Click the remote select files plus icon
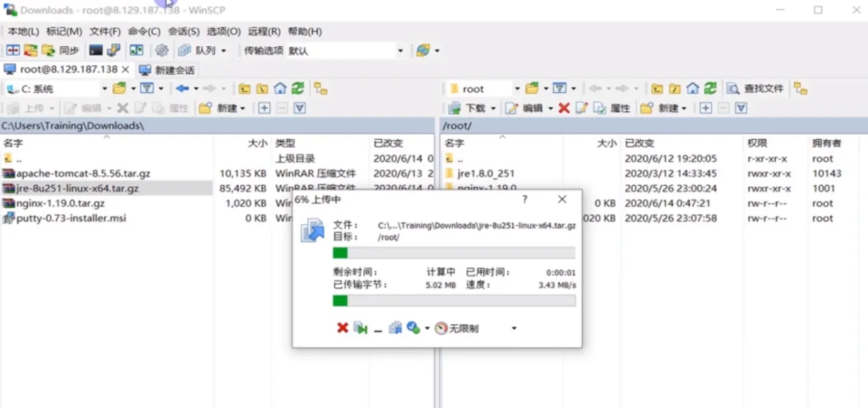Viewport: 868px width, 408px height. point(706,108)
